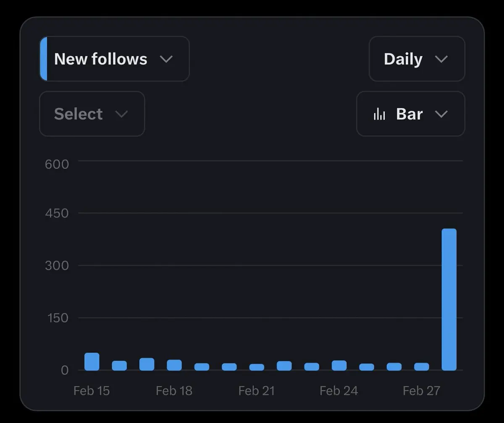The image size is (504, 423).
Task: Click the chevron next to New follows
Action: tap(166, 59)
